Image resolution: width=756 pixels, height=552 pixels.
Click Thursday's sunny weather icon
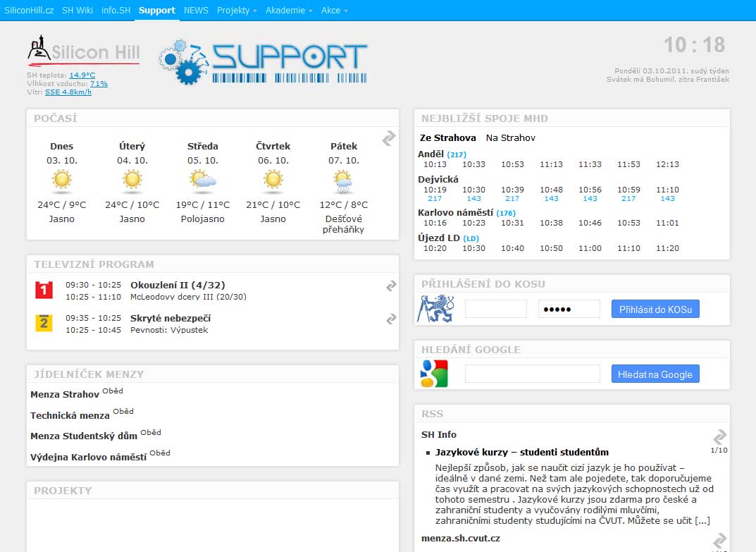[273, 180]
